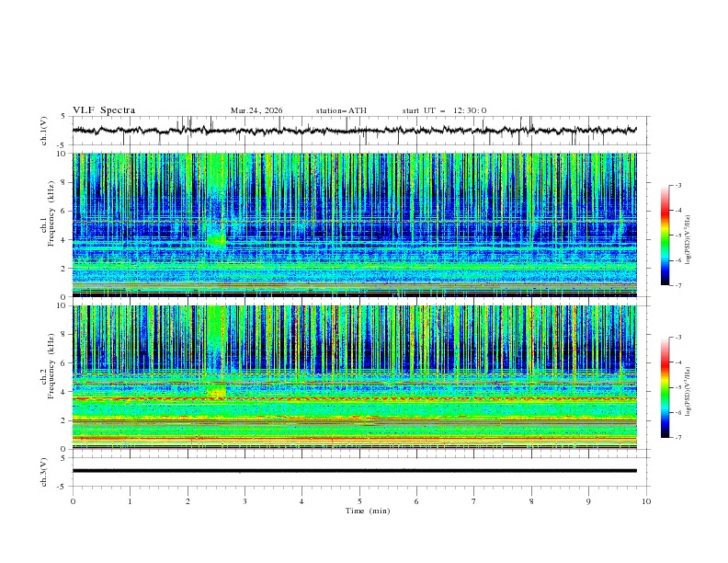Click the VLF Spectra title text
The width and height of the screenshot is (728, 563).
coord(104,110)
